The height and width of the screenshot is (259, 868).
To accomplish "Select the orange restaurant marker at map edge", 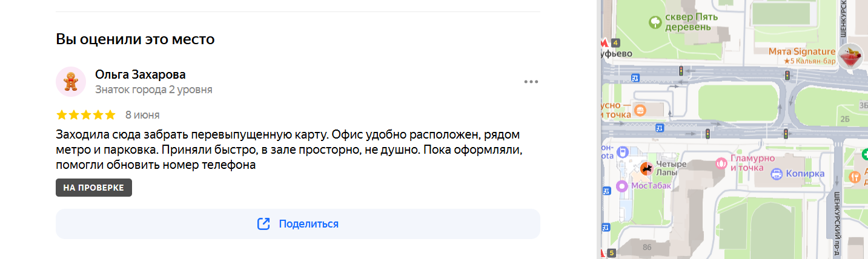I will [x=855, y=177].
